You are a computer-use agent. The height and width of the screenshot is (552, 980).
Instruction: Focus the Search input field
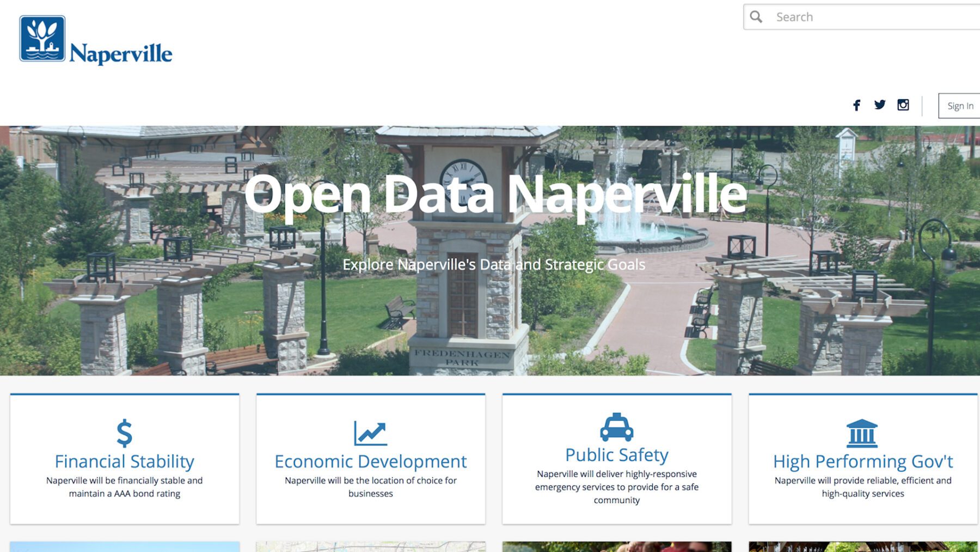[862, 17]
